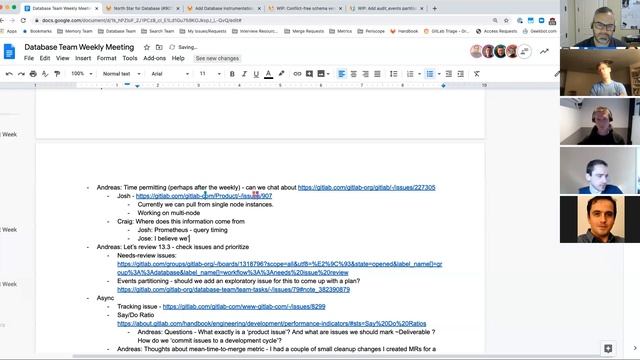The image size is (640, 360).
Task: Open the File menu
Action: [x=29, y=58]
